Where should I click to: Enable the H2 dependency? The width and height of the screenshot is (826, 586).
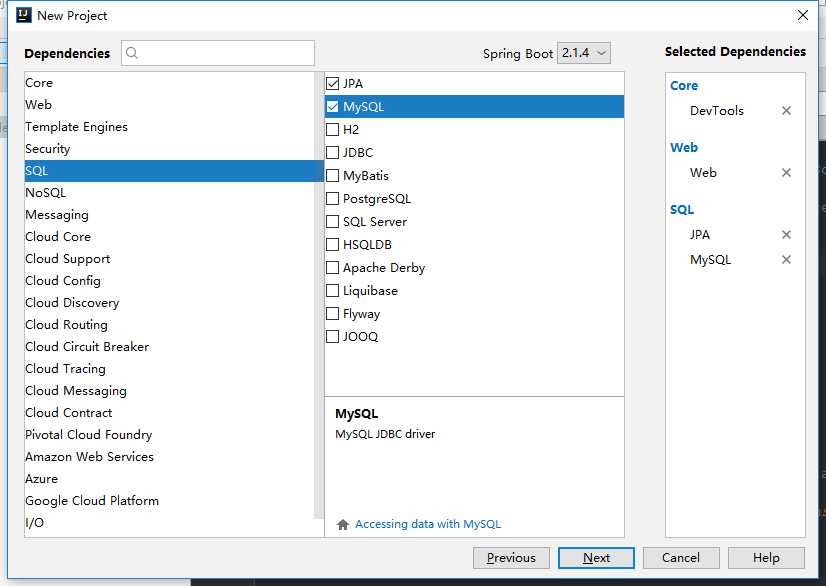(332, 130)
